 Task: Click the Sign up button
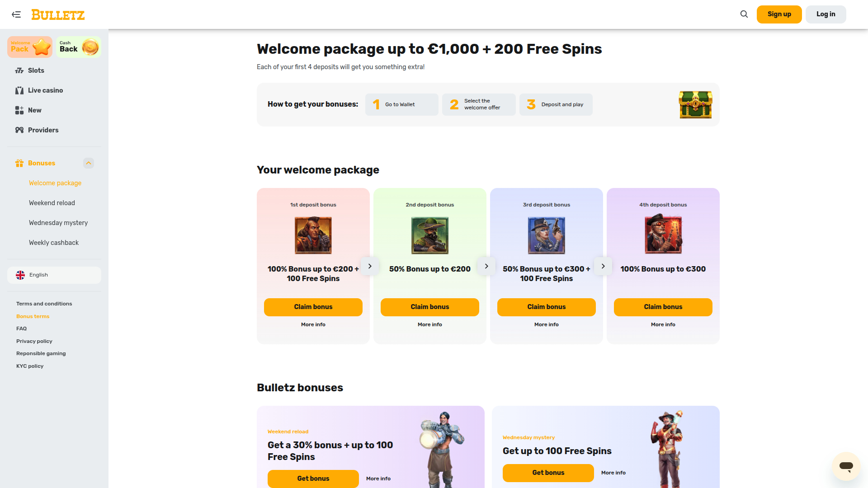pyautogui.click(x=779, y=14)
